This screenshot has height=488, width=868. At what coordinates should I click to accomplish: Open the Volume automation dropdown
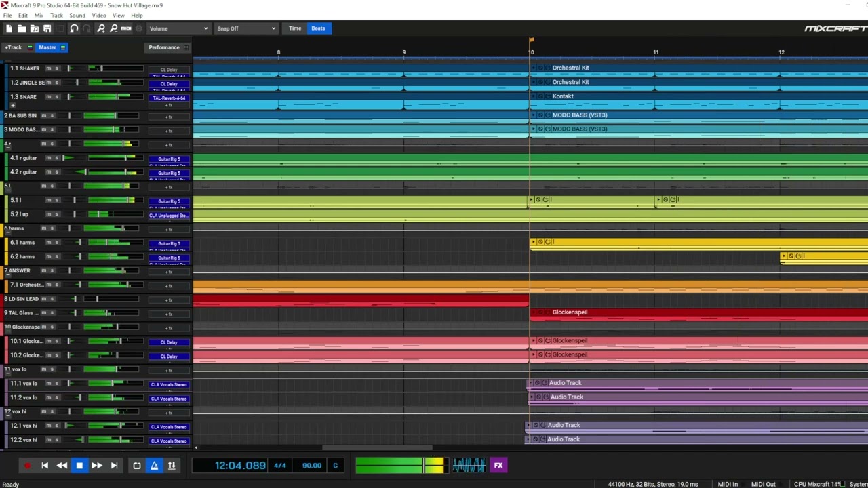[178, 28]
